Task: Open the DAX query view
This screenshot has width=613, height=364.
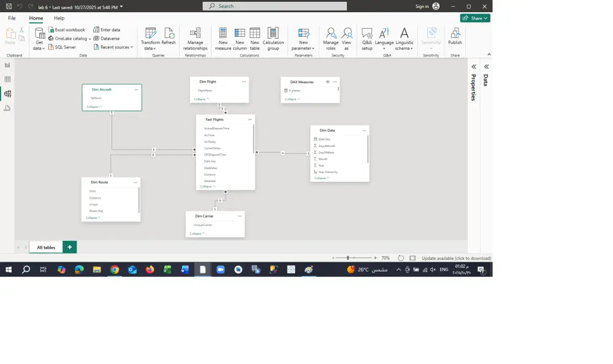Action: point(7,108)
